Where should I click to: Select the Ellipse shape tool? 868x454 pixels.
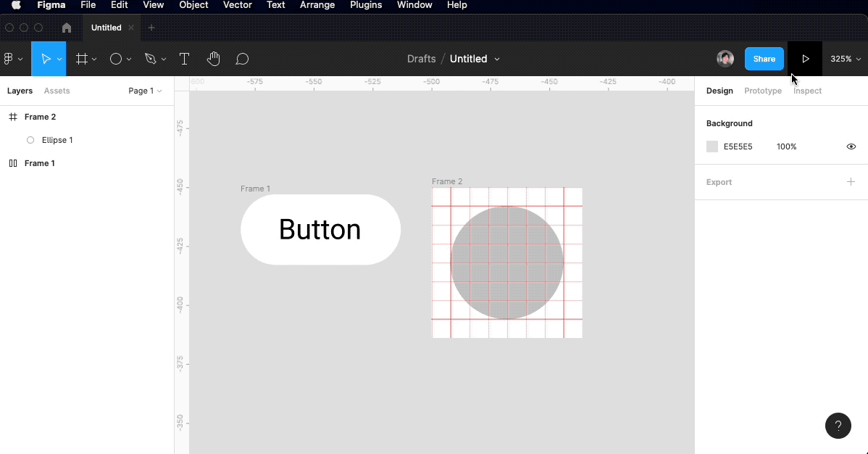pos(116,59)
